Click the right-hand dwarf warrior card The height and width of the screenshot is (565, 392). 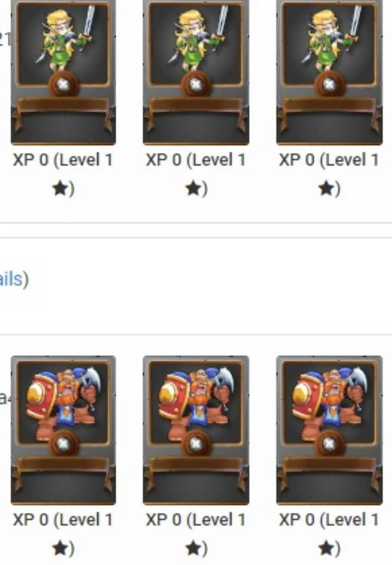tap(329, 430)
